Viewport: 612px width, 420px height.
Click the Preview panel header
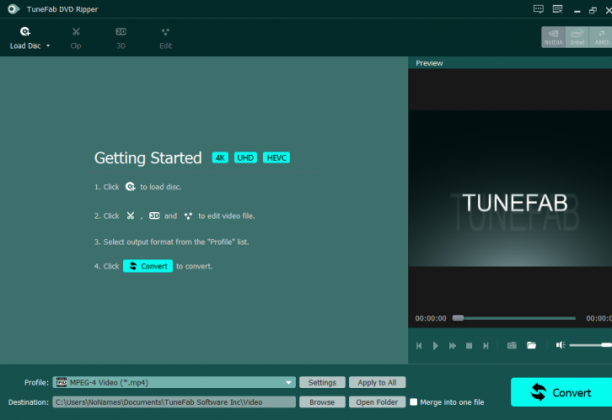point(510,63)
